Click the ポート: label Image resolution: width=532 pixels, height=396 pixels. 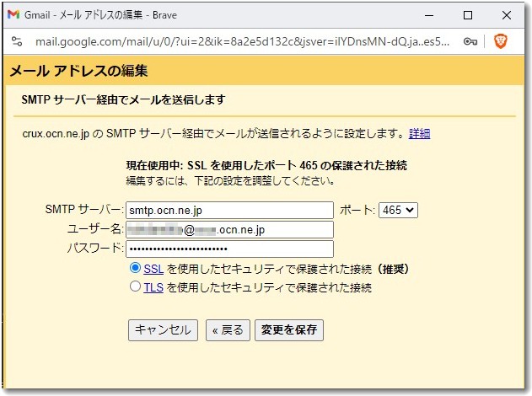[357, 210]
